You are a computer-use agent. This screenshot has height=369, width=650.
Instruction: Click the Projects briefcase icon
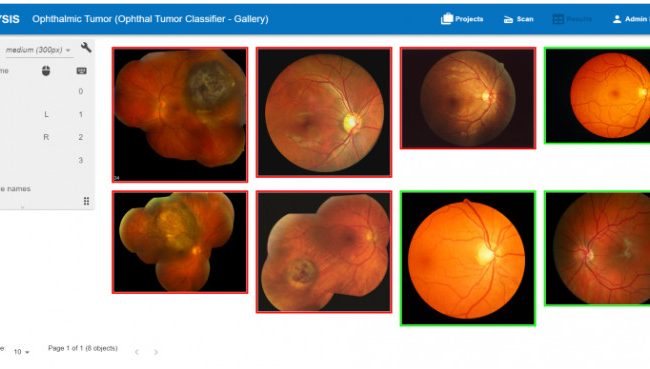coord(446,19)
